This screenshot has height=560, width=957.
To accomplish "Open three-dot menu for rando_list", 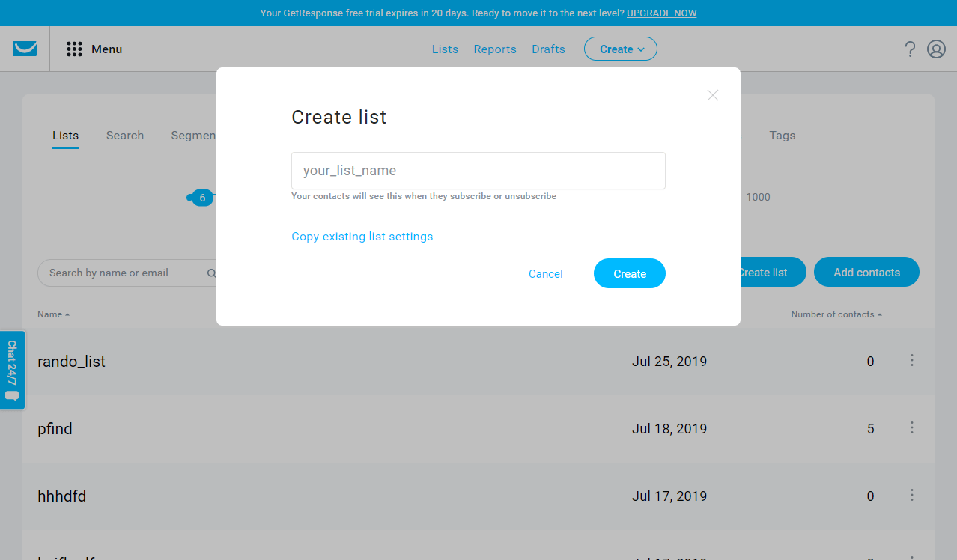I will (x=912, y=360).
